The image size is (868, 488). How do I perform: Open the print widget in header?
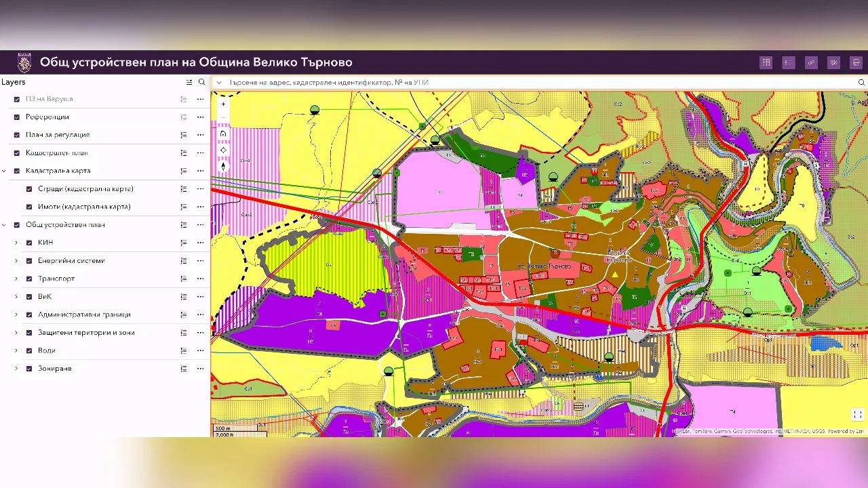tap(857, 62)
